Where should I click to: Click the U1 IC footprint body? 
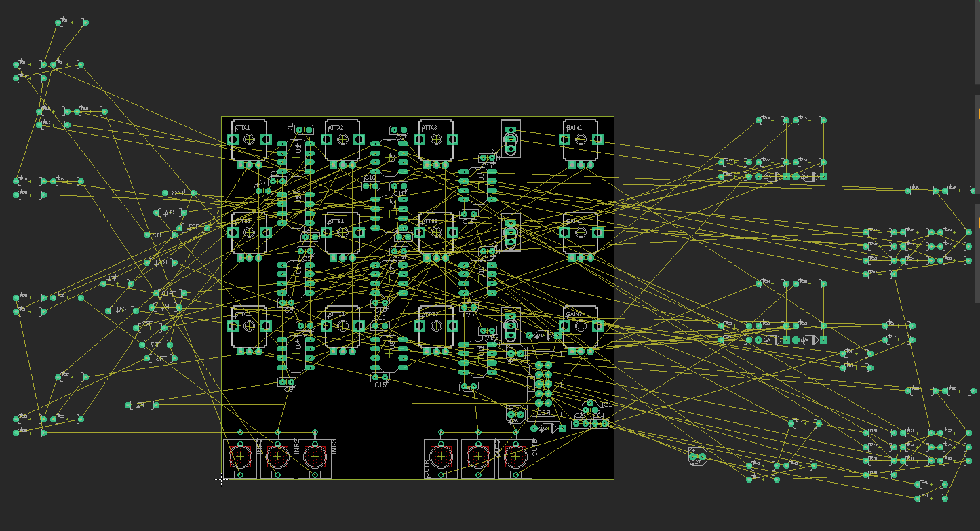pyautogui.click(x=296, y=157)
